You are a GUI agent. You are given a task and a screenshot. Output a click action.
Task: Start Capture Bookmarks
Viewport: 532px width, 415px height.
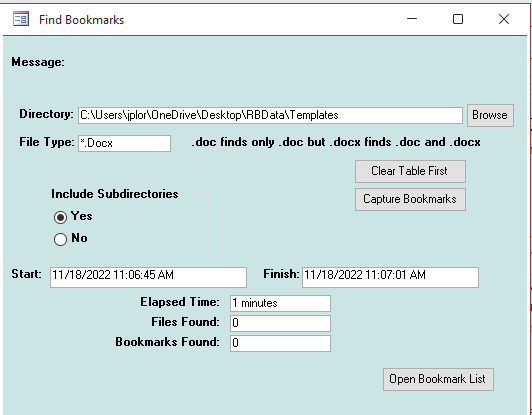[x=410, y=200]
